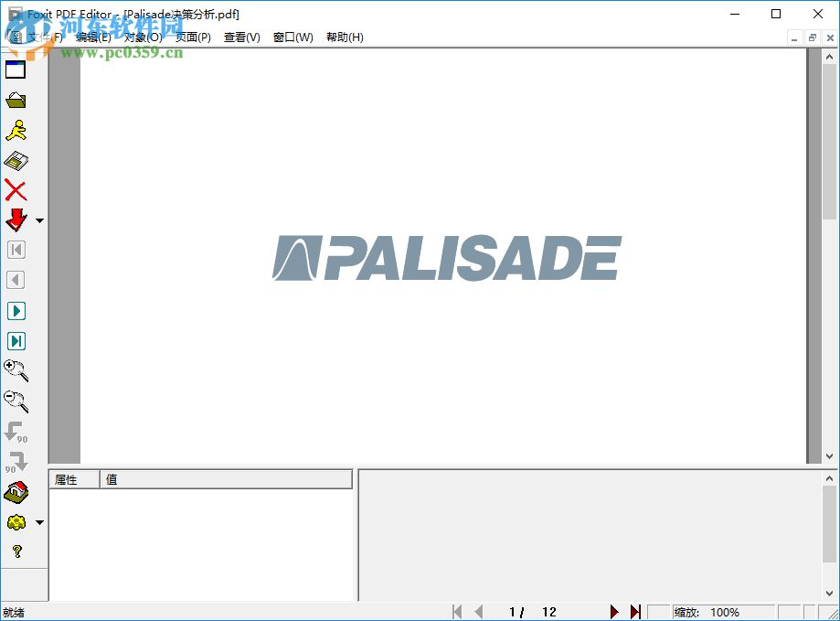Open the export/home icon in the toolbar
Screen dimensions: 840x621
pyautogui.click(x=16, y=492)
